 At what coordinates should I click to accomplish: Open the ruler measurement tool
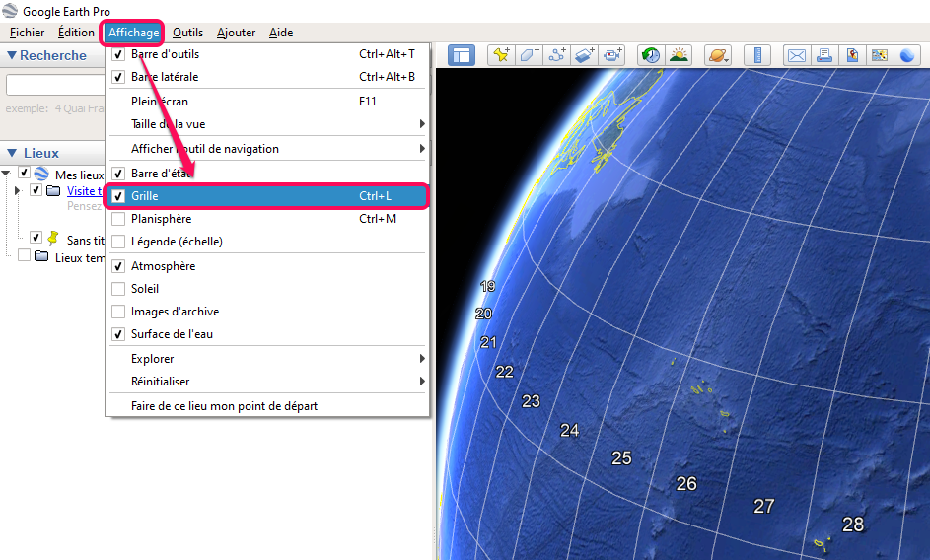(757, 55)
